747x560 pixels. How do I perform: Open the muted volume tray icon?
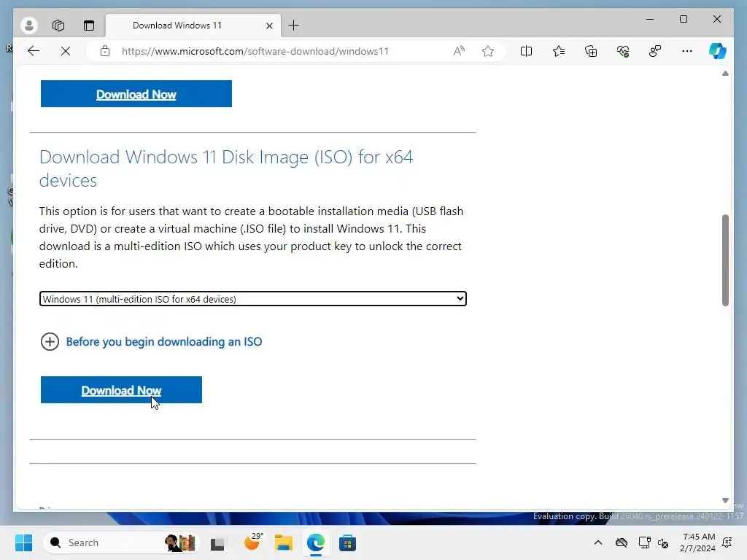pyautogui.click(x=663, y=542)
